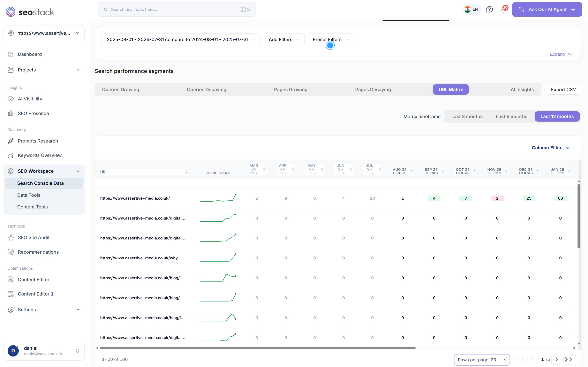Viewport: 588px width, 367px height.
Task: Click the SEO Presence bar chart icon
Action: point(10,113)
